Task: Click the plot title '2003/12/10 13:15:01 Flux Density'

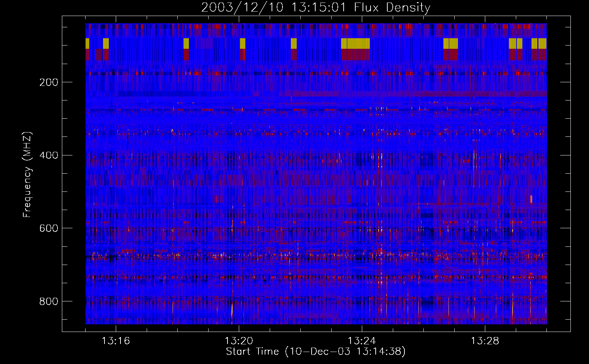Action: (316, 7)
